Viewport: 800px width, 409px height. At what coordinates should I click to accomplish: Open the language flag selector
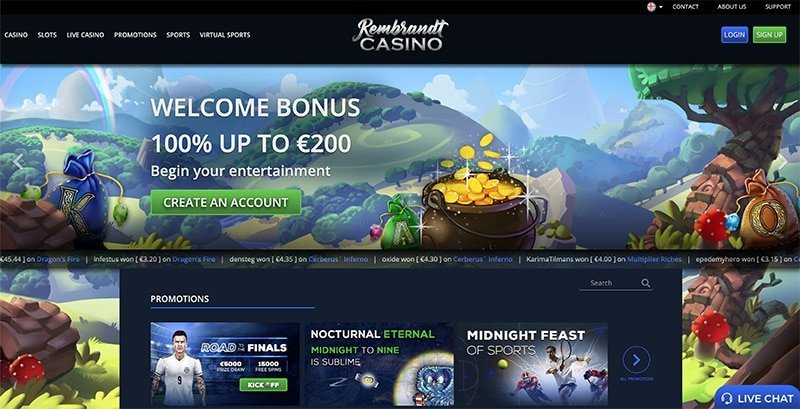point(654,7)
